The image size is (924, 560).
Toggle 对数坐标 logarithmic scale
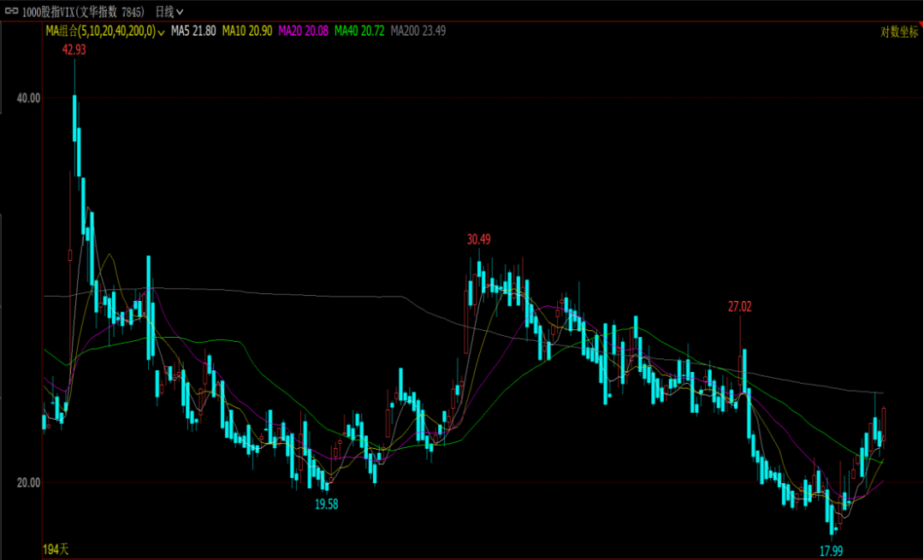click(899, 32)
